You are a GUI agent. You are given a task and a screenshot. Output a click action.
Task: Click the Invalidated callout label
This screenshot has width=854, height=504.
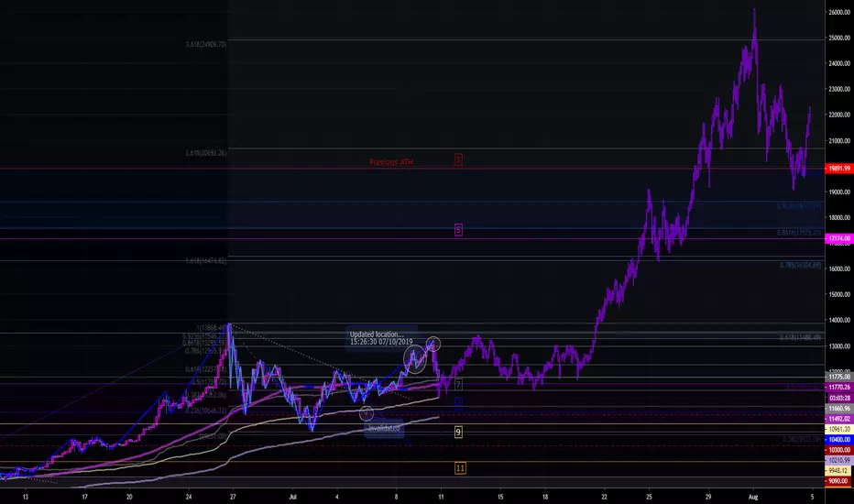[383, 428]
